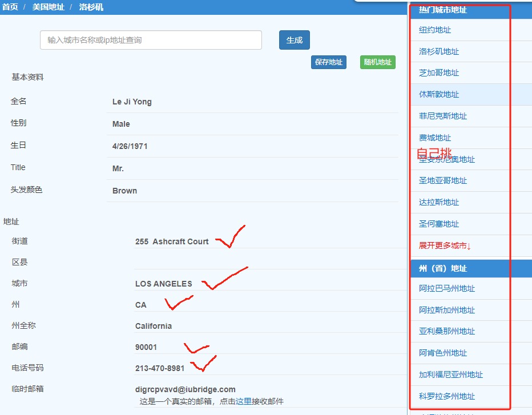532x415 pixels.
Task: Focus the city name or IP search field
Action: (x=151, y=40)
